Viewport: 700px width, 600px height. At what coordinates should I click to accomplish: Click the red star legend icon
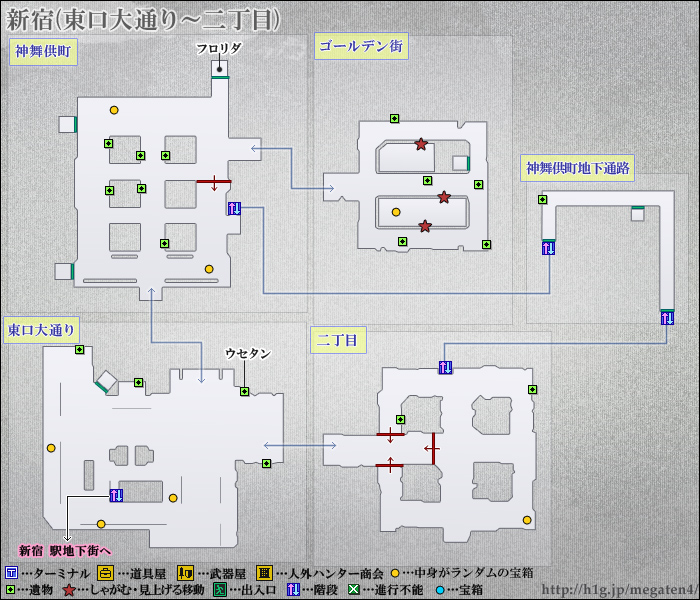point(69,590)
